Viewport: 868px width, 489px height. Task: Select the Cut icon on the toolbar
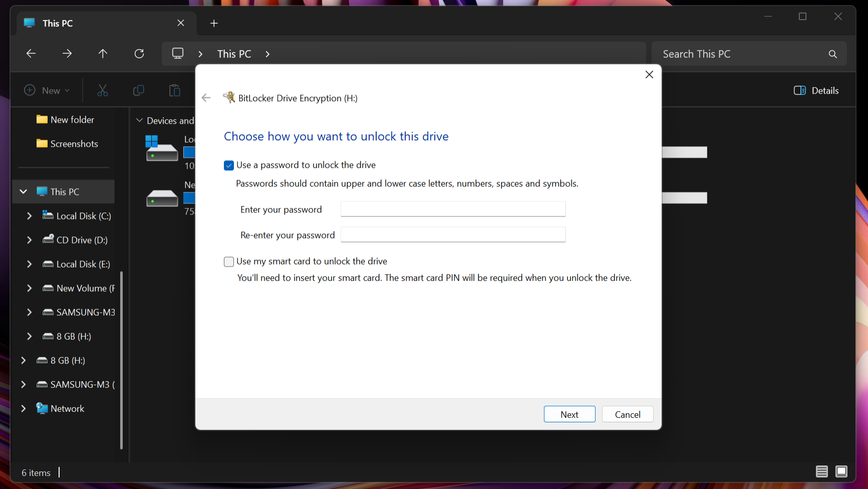click(x=102, y=90)
